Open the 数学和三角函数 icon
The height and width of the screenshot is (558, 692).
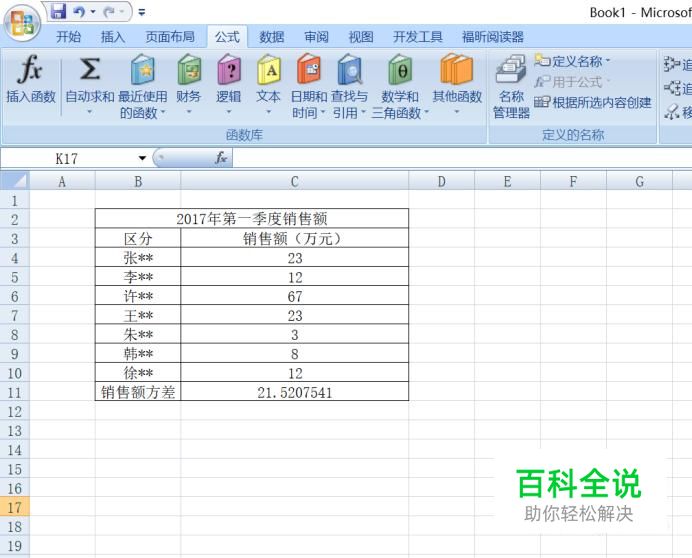coord(400,70)
